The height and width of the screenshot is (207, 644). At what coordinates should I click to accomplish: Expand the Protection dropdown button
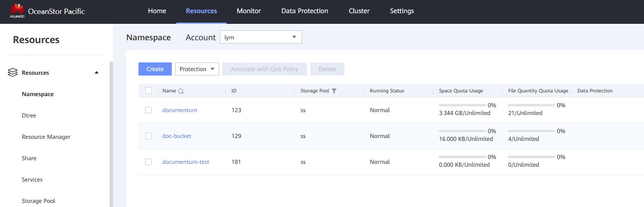(x=197, y=69)
